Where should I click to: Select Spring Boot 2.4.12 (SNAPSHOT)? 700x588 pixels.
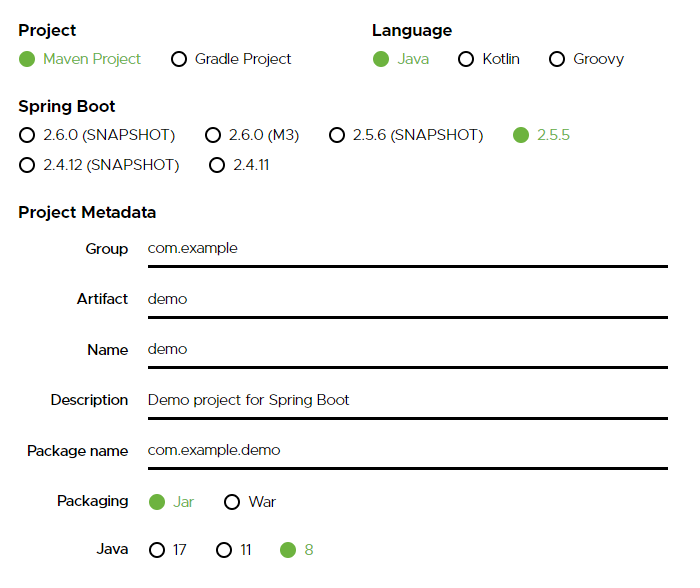point(27,165)
